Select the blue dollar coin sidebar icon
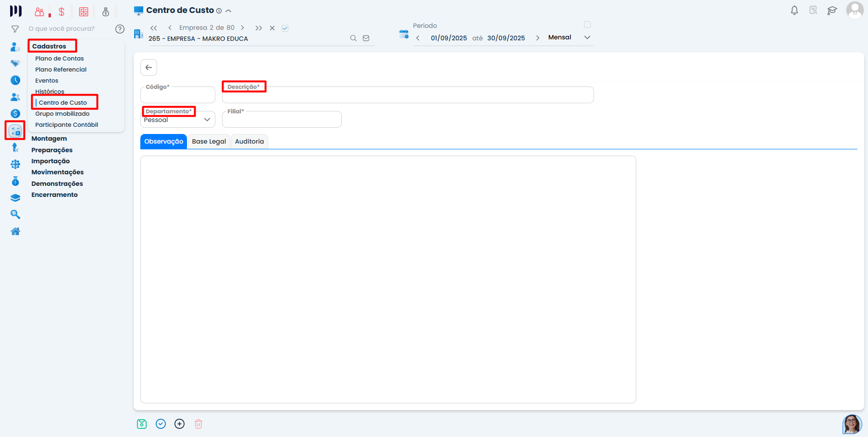868x437 pixels. (15, 114)
